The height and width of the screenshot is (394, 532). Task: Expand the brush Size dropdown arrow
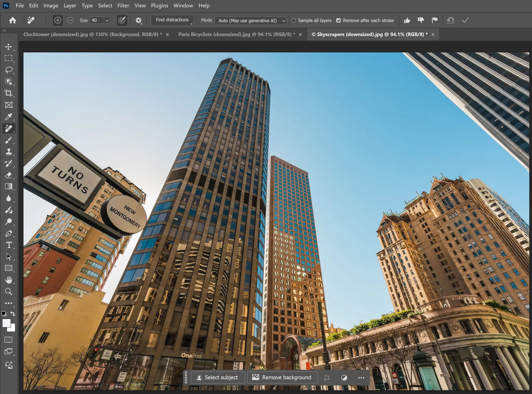tap(107, 20)
